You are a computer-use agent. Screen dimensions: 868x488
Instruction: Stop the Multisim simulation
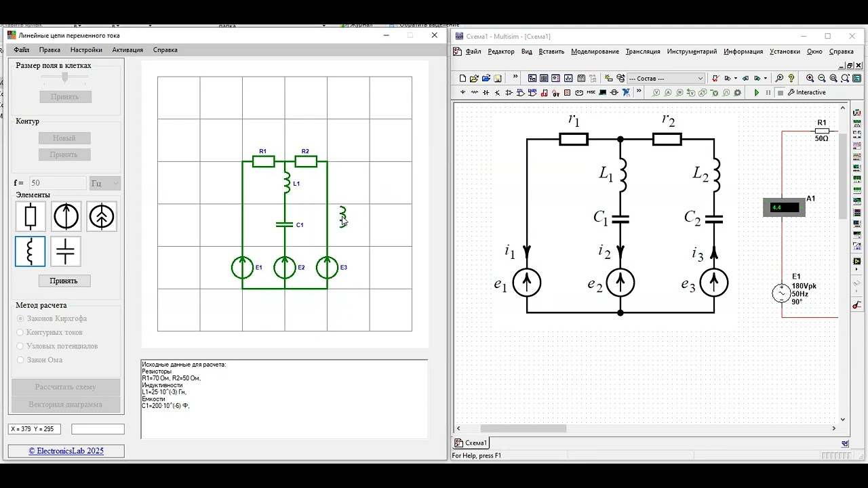780,92
